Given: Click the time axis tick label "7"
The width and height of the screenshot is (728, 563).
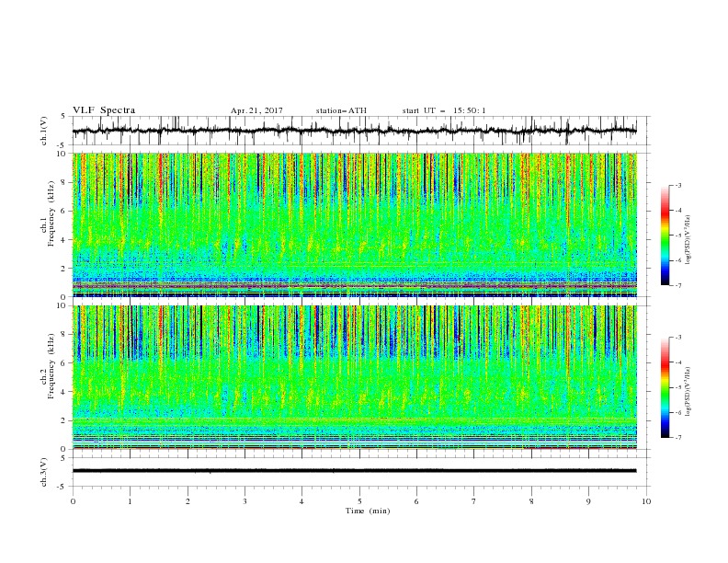Looking at the screenshot, I should [474, 501].
